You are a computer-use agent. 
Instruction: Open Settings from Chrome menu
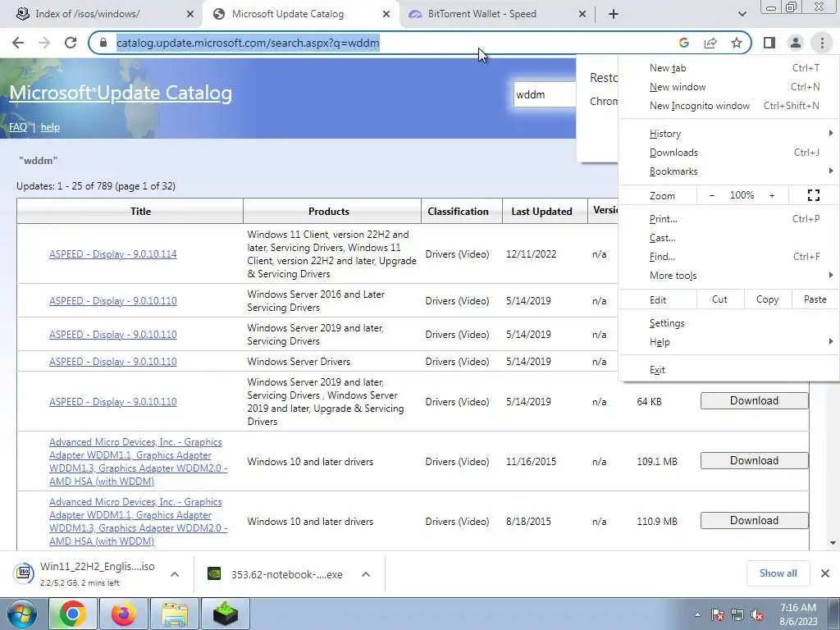pyautogui.click(x=729, y=323)
